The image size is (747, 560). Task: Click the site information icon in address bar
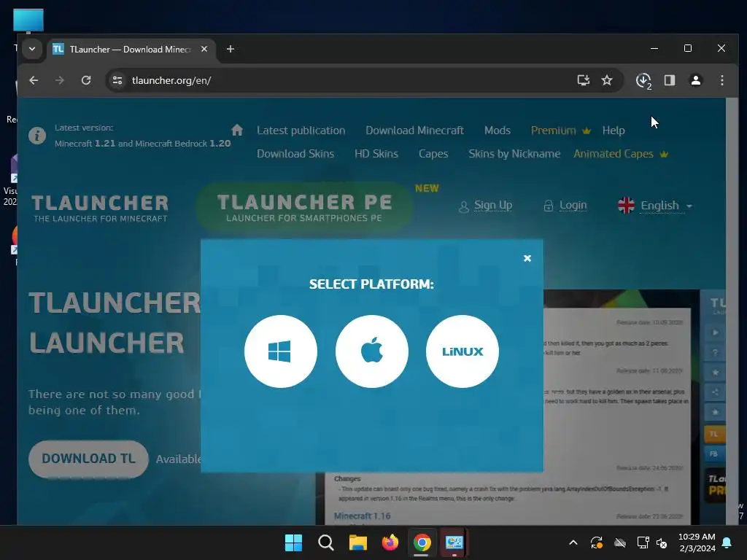click(x=117, y=80)
